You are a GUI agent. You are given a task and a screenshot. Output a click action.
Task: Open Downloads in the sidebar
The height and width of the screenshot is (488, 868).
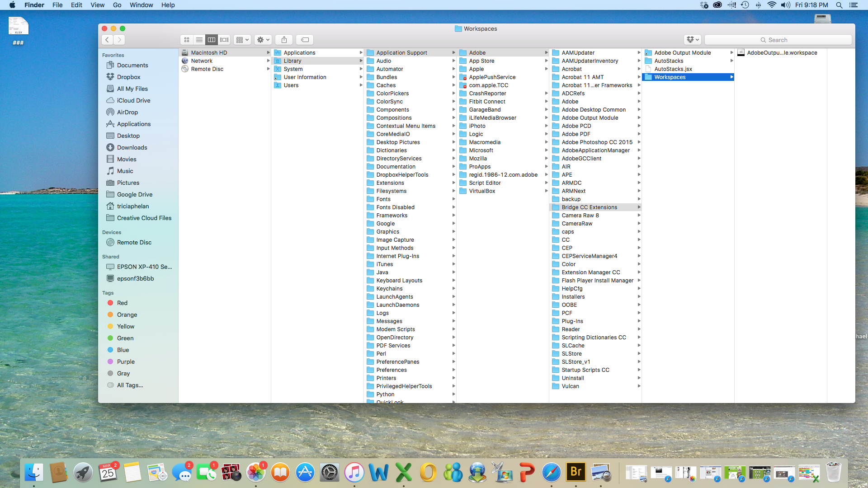tap(132, 147)
